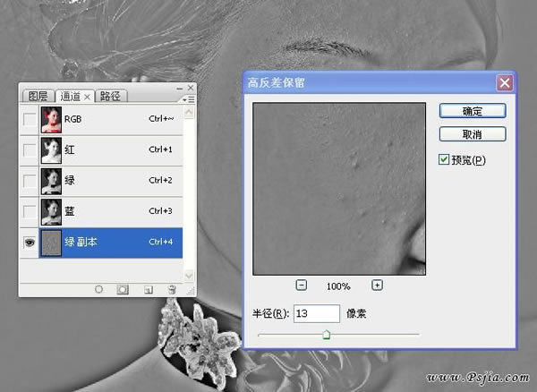Screen dimensions: 537x392
Task: Minimize the Channels panel
Action: click(180, 89)
